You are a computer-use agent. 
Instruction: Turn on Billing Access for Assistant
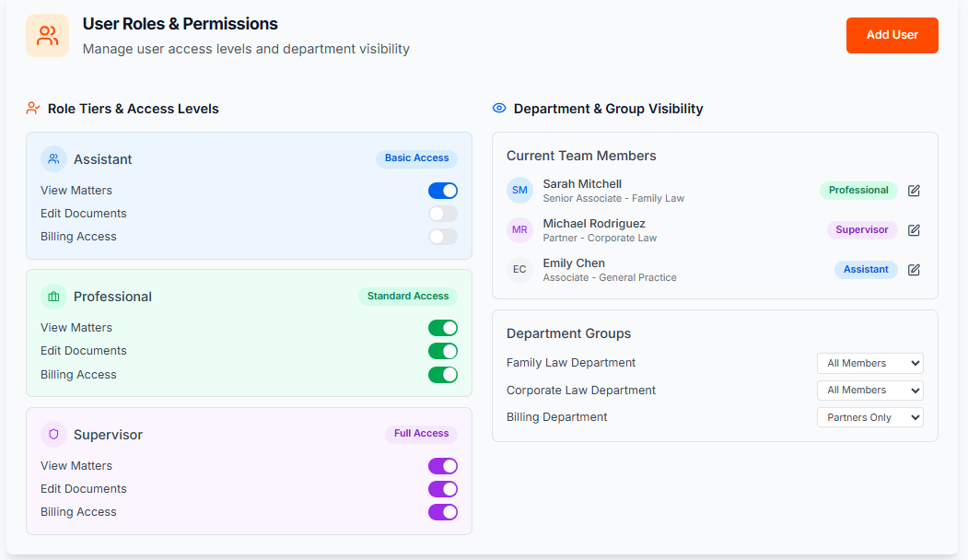(x=442, y=237)
